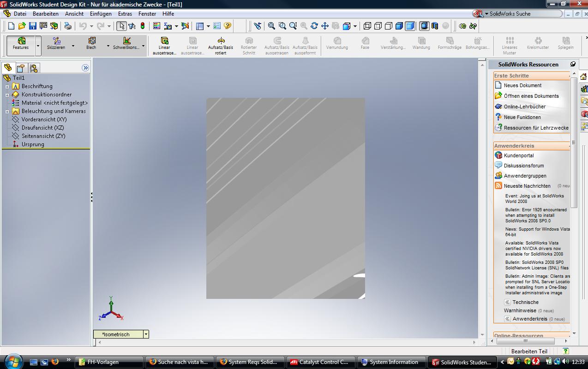This screenshot has height=369, width=588.
Task: Switch to the ConfigurationManager tab
Action: [x=33, y=68]
